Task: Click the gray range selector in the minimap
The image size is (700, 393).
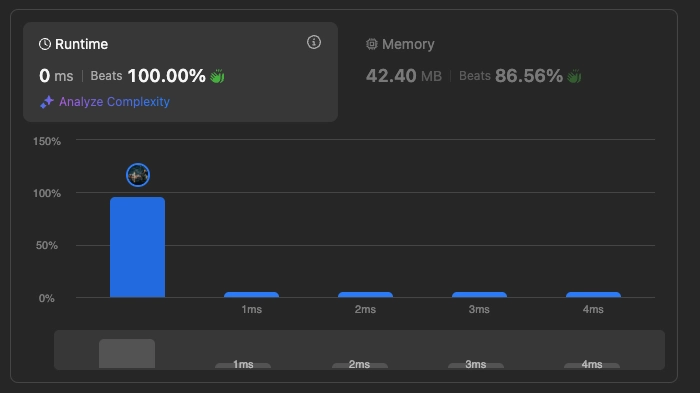Action: (x=127, y=354)
